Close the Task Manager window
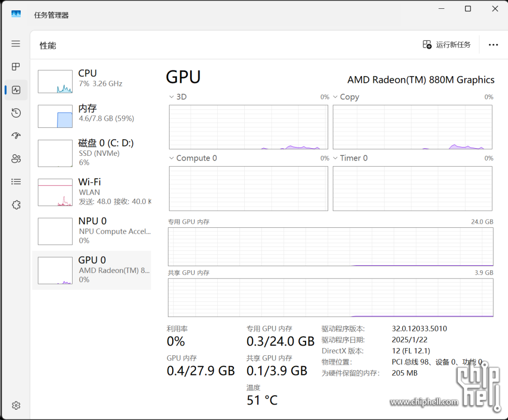 coord(495,9)
